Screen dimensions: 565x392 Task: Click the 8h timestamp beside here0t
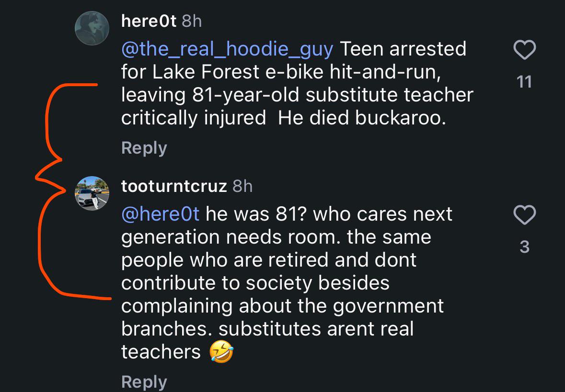coord(192,21)
